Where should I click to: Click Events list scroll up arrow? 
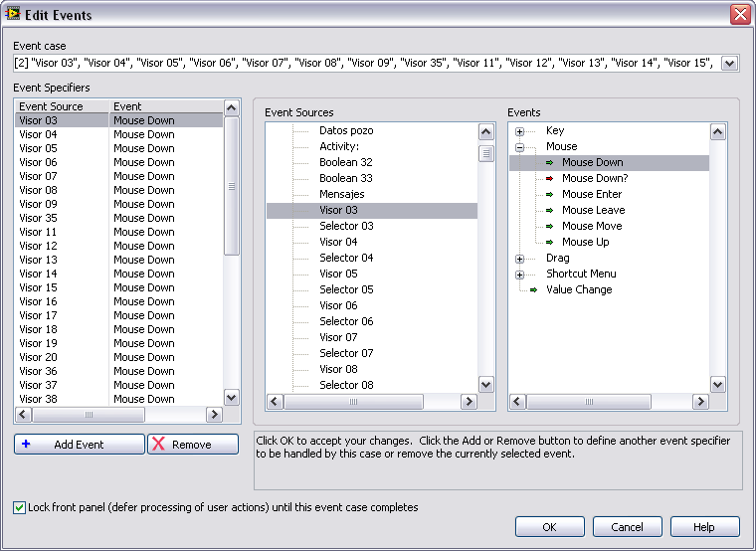tap(718, 131)
